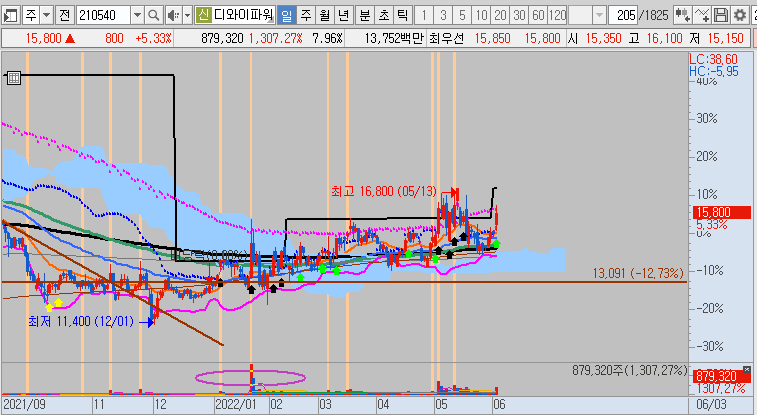This screenshot has height=415, width=757.
Task: Click the speaker sound alert icon
Action: click(173, 15)
